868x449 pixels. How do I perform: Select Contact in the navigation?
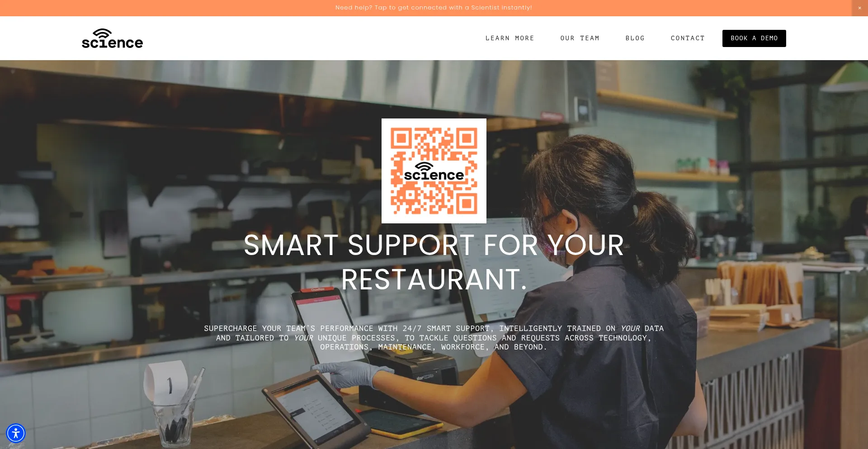pyautogui.click(x=688, y=38)
